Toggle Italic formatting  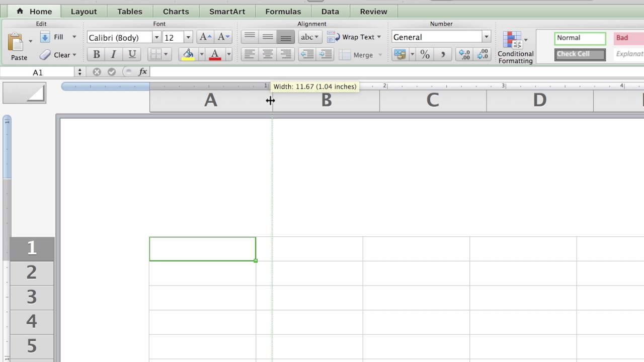(x=114, y=55)
